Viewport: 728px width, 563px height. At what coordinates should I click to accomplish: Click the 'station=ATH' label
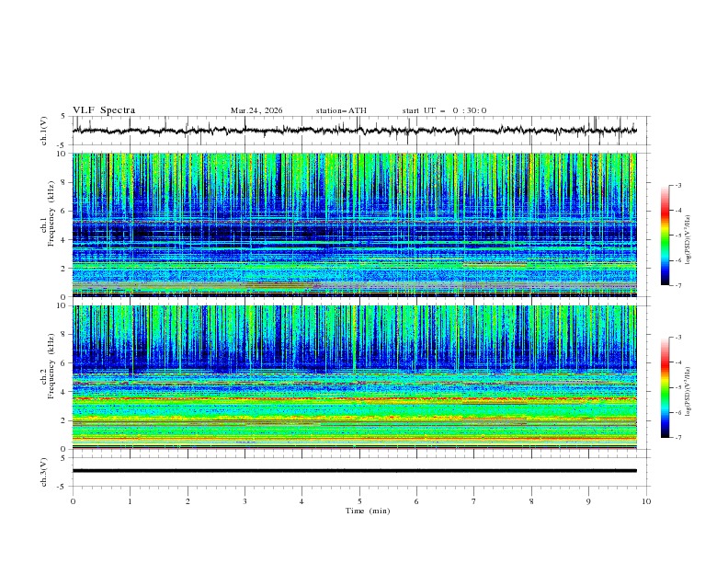tap(341, 110)
